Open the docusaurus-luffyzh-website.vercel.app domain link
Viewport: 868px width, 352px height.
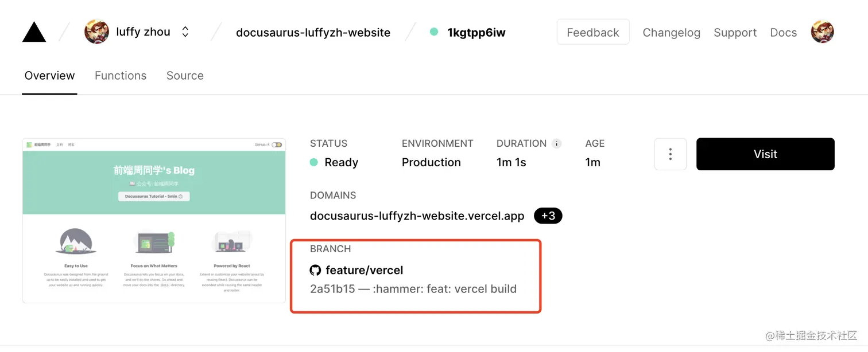point(417,216)
